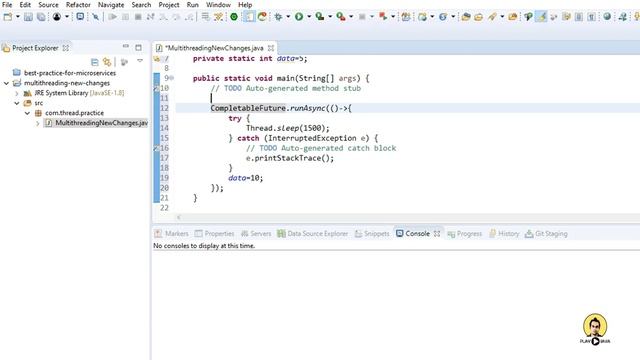Toggle the highlighted block selection mode icon

point(249,17)
